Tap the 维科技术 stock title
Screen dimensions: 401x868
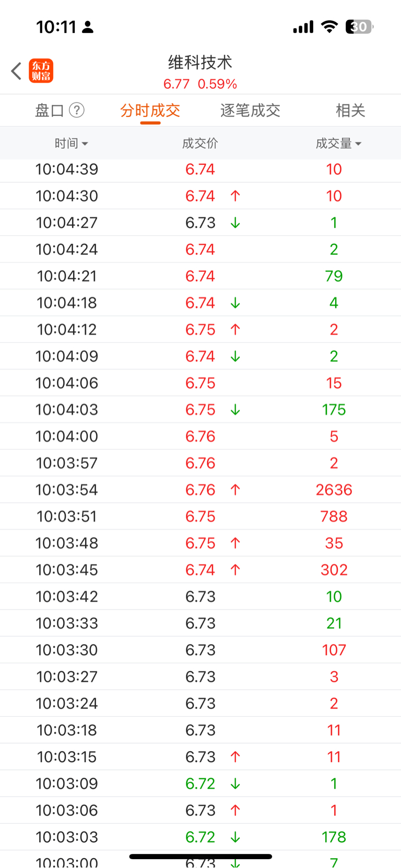pos(200,63)
